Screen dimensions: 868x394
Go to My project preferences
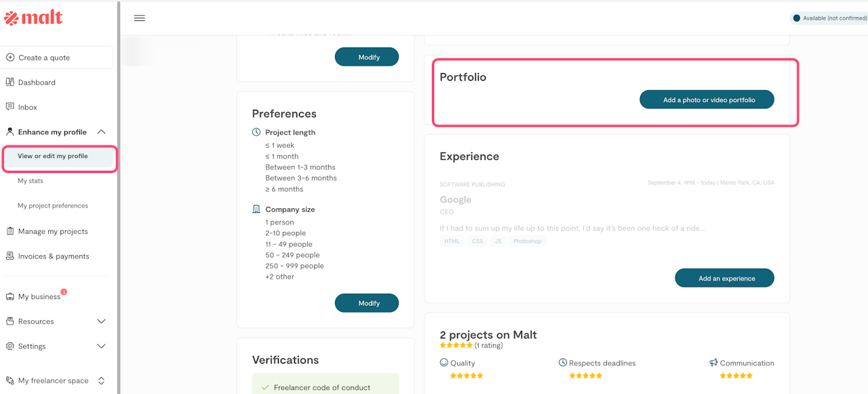[x=53, y=205]
